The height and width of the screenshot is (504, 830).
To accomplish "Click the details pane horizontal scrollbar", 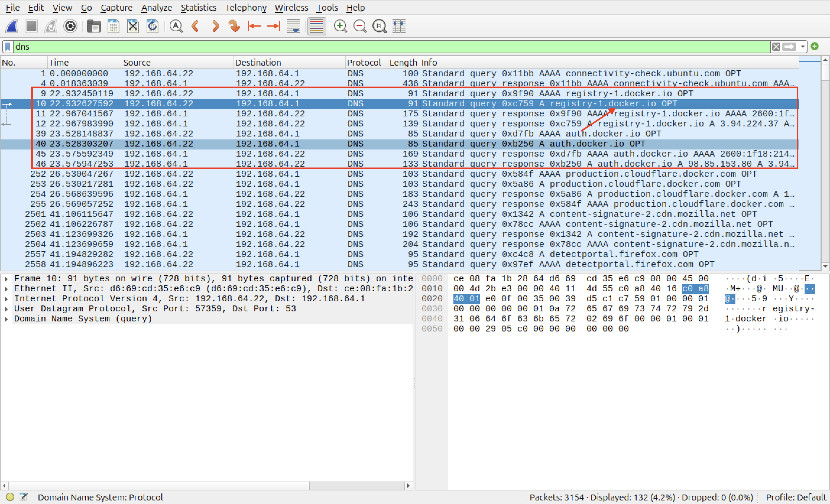I will (x=158, y=485).
